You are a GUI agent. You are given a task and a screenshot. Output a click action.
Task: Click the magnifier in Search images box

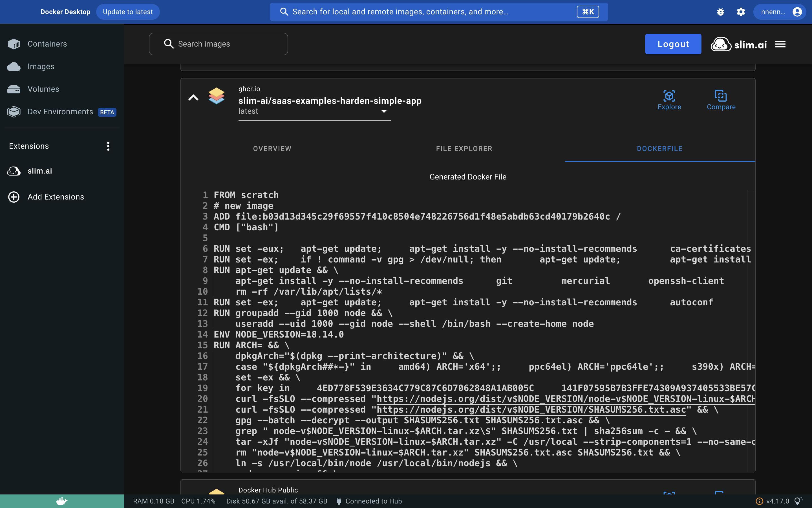click(x=168, y=44)
